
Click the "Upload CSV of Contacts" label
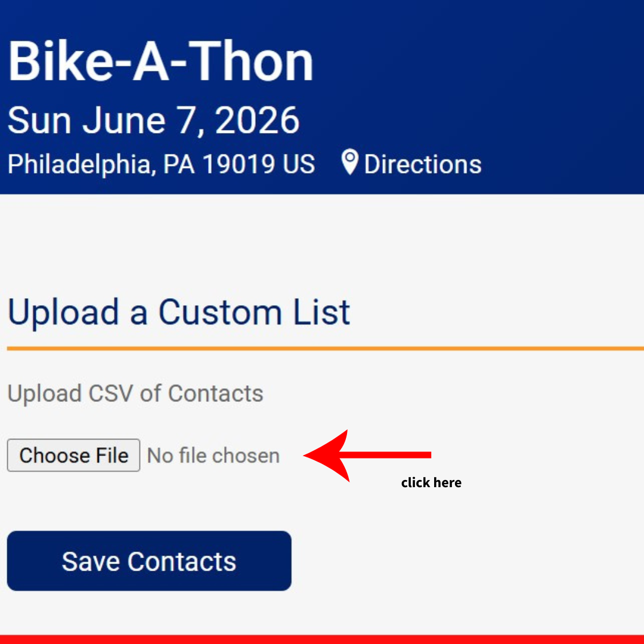coord(135,394)
